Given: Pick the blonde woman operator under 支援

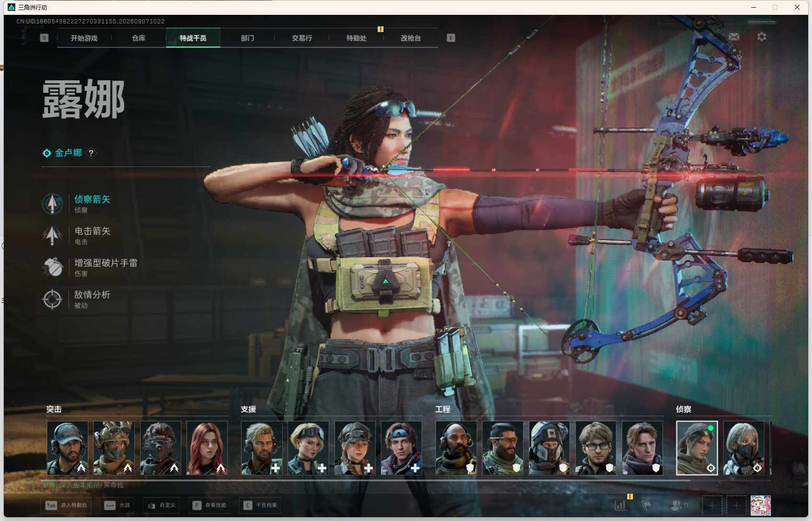Looking at the screenshot, I should (308, 448).
